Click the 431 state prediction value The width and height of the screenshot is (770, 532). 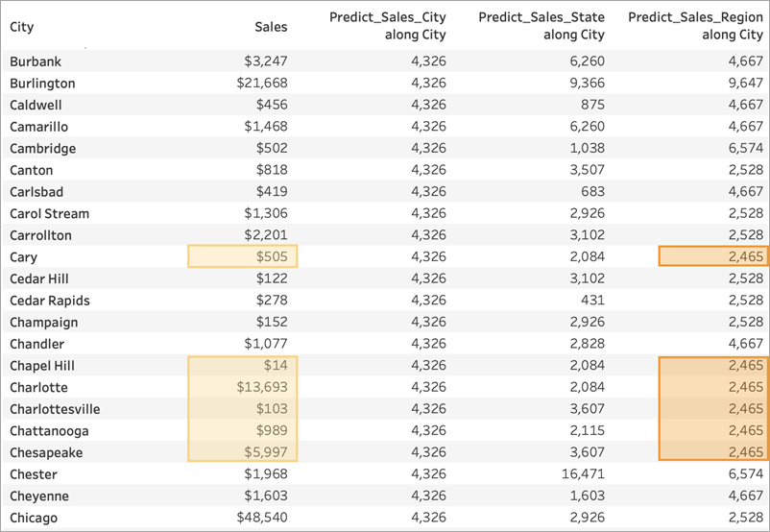point(592,301)
